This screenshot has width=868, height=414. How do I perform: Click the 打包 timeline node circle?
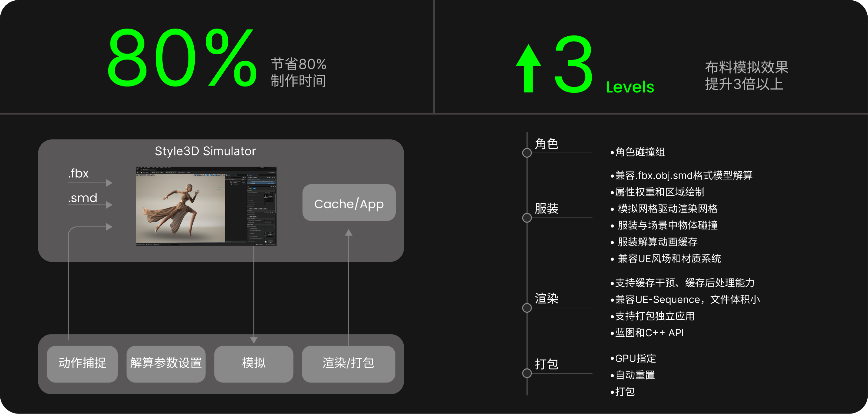click(527, 373)
